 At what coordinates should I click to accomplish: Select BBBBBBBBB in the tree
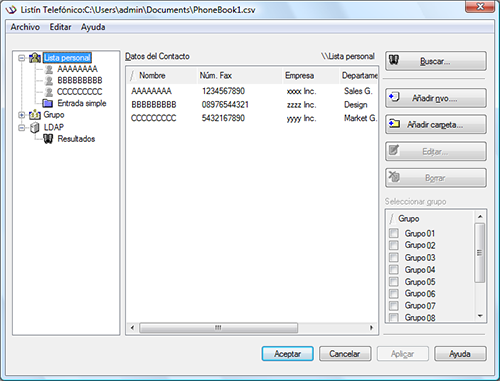[80, 80]
